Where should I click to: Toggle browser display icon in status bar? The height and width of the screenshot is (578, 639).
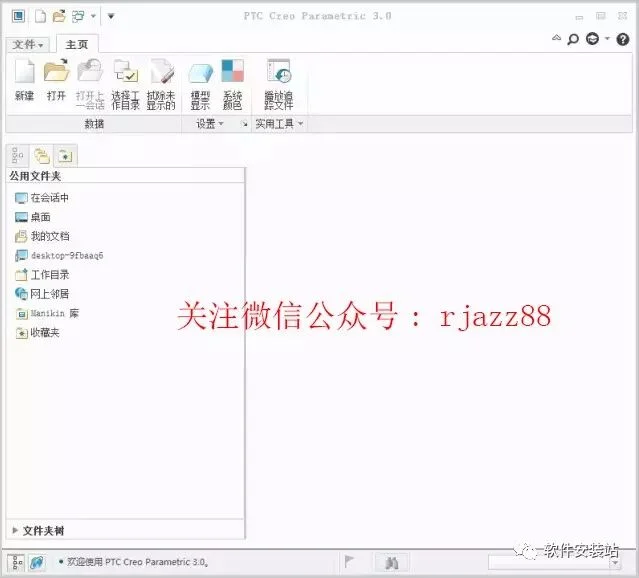coord(37,563)
